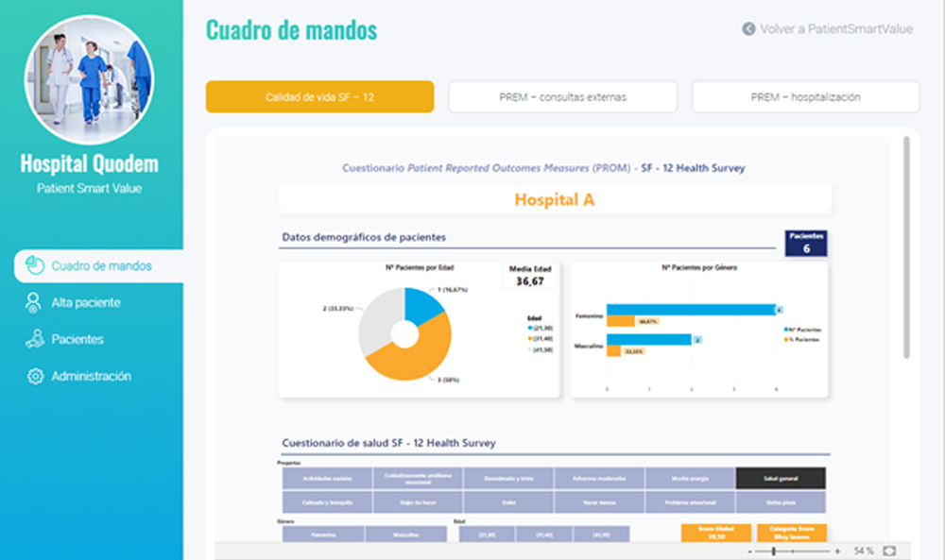Click the Score Global orange card
945x560 pixels.
pyautogui.click(x=716, y=533)
